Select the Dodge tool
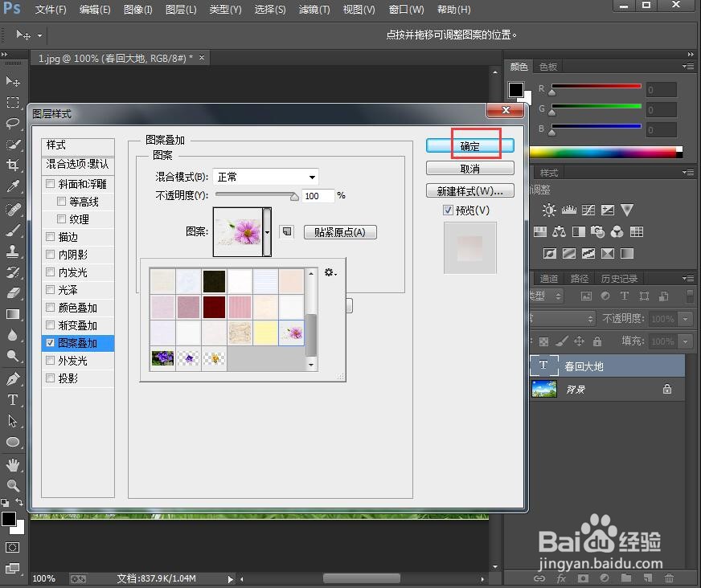 pyautogui.click(x=13, y=356)
